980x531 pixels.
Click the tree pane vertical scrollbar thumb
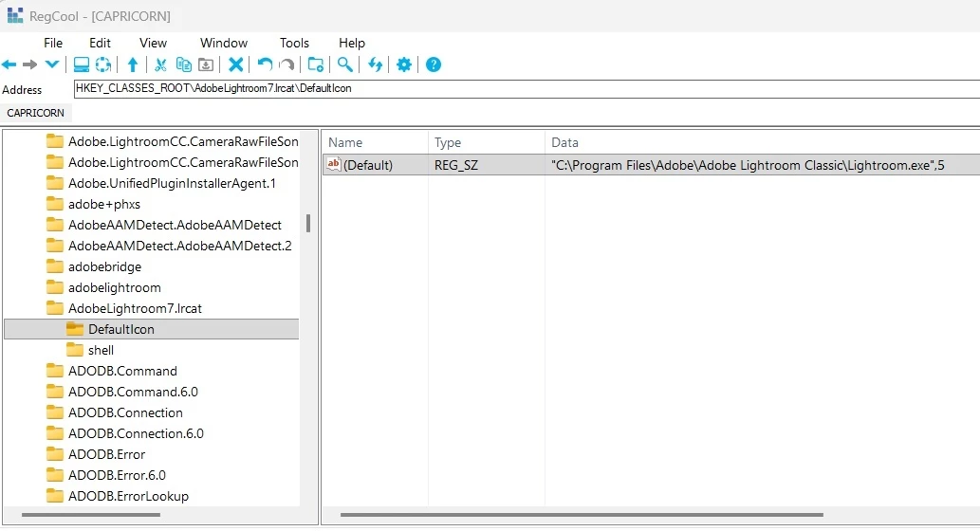(x=308, y=223)
